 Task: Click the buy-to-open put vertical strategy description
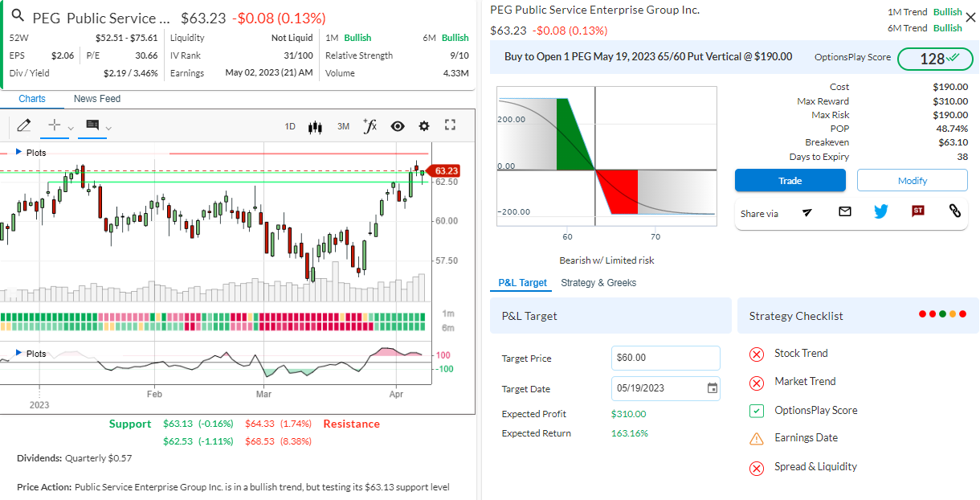(648, 57)
